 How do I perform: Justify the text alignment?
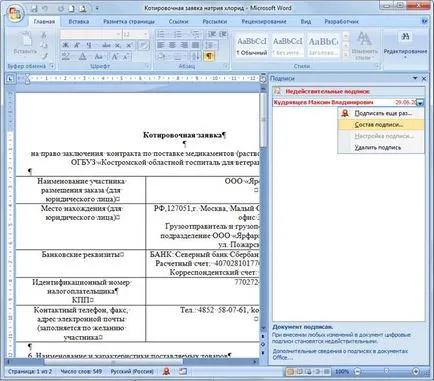(196, 45)
